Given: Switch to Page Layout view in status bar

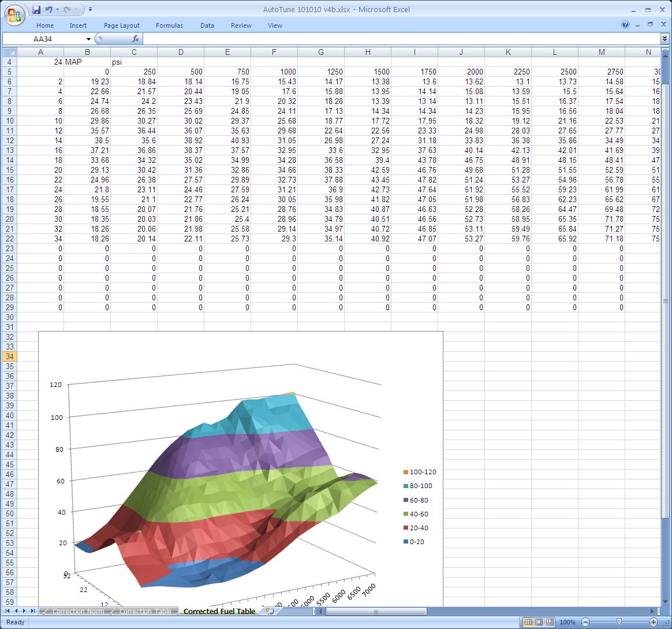Looking at the screenshot, I should tap(539, 622).
